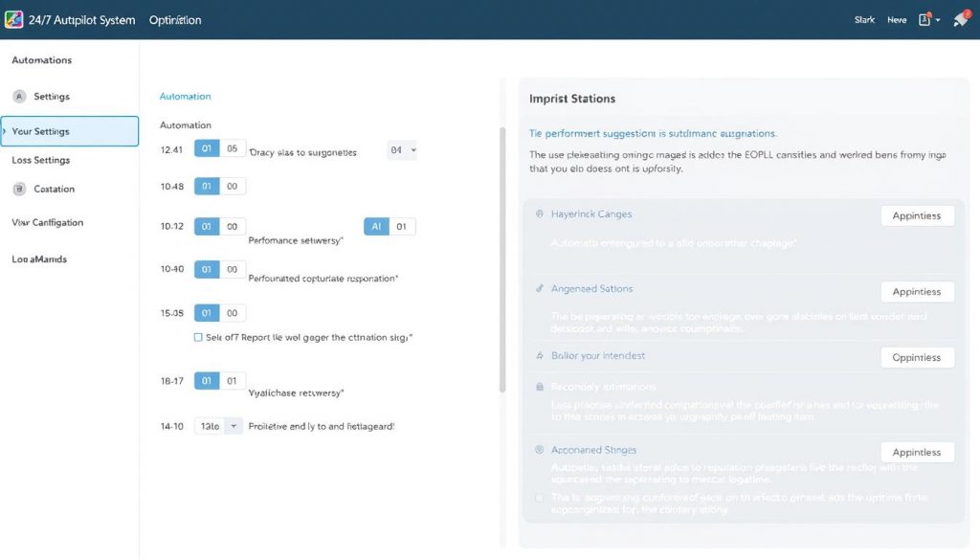Image resolution: width=980 pixels, height=560 pixels.
Task: Expand the Your Settings sidebar chevron
Action: click(x=6, y=131)
